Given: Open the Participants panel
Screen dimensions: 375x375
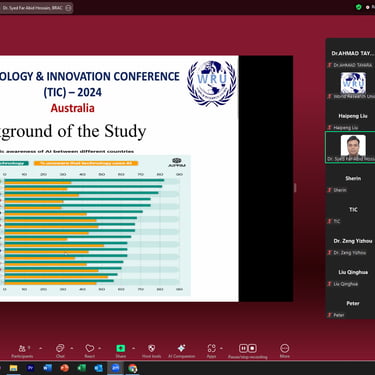Looking at the screenshot, I should point(22,351).
